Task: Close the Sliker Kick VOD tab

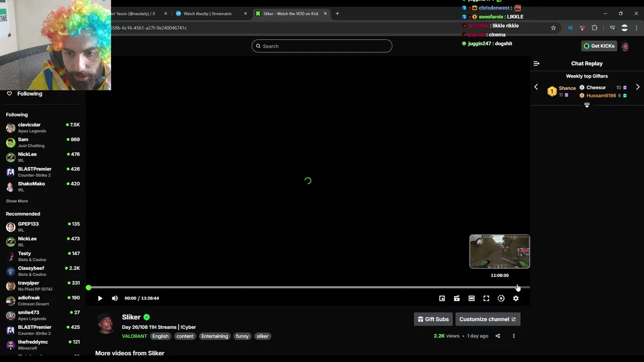Action: pos(326,14)
